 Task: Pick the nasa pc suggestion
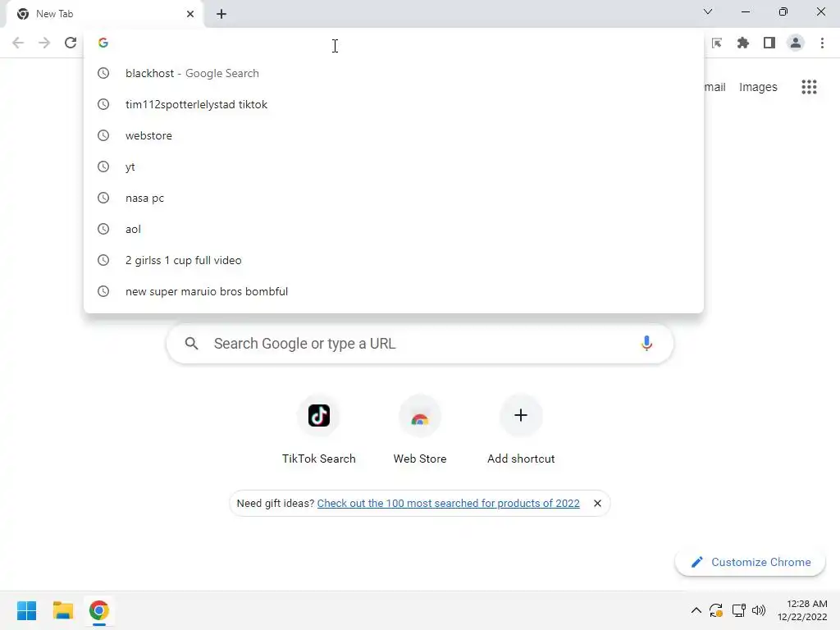coord(394,198)
